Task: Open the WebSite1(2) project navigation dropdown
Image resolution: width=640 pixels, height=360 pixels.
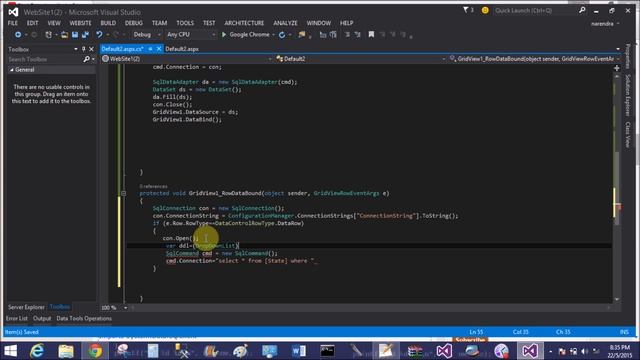Action: tap(187, 59)
